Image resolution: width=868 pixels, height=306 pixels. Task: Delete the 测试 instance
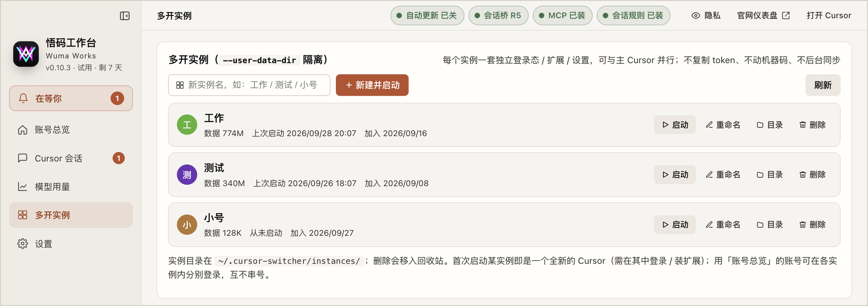click(812, 175)
